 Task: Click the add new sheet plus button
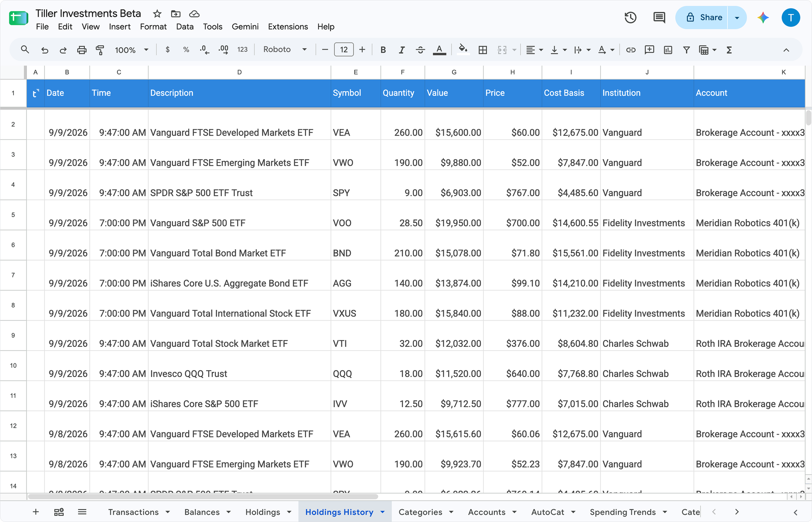tap(36, 512)
